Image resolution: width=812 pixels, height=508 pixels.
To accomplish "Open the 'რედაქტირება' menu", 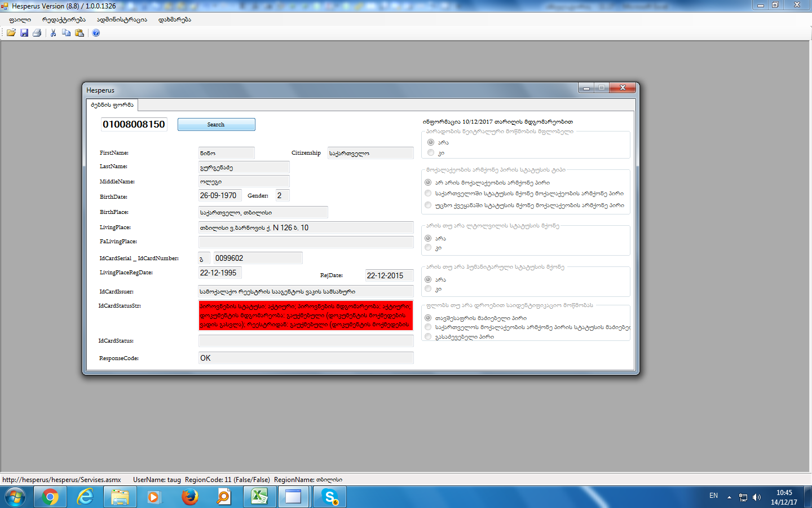I will coord(64,20).
